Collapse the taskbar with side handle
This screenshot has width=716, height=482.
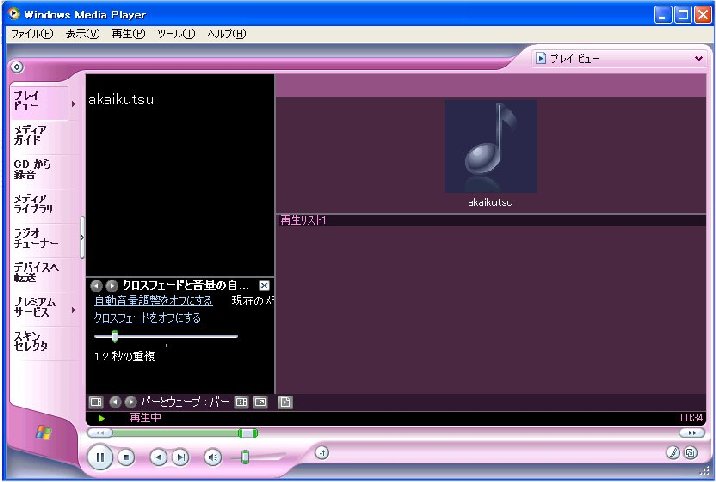pos(82,237)
